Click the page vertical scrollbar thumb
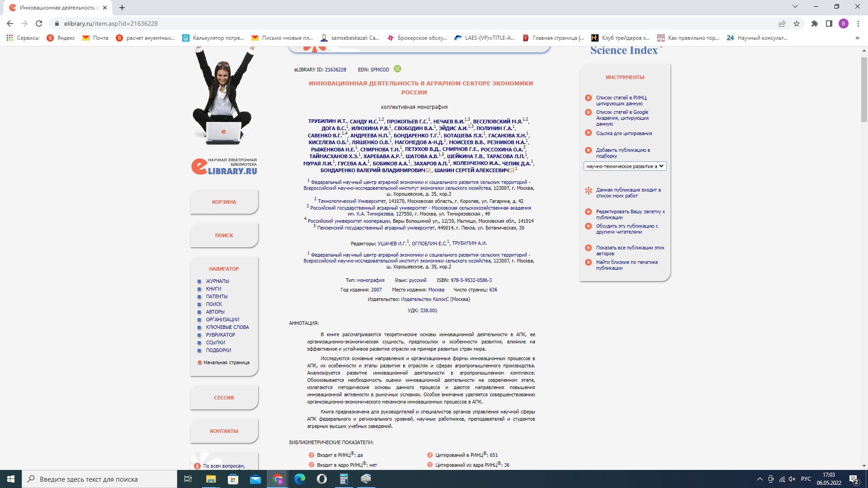The width and height of the screenshot is (868, 488). [x=864, y=89]
